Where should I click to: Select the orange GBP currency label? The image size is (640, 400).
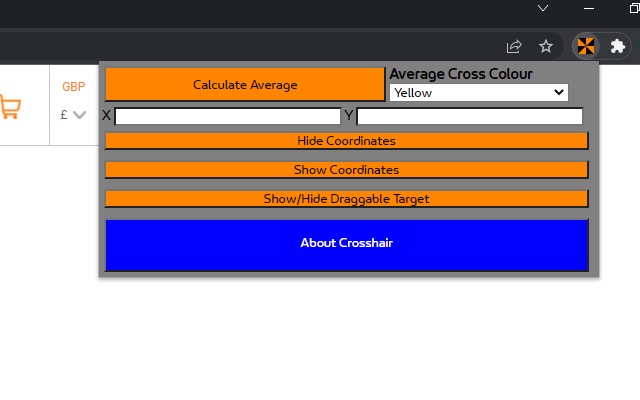tap(73, 87)
